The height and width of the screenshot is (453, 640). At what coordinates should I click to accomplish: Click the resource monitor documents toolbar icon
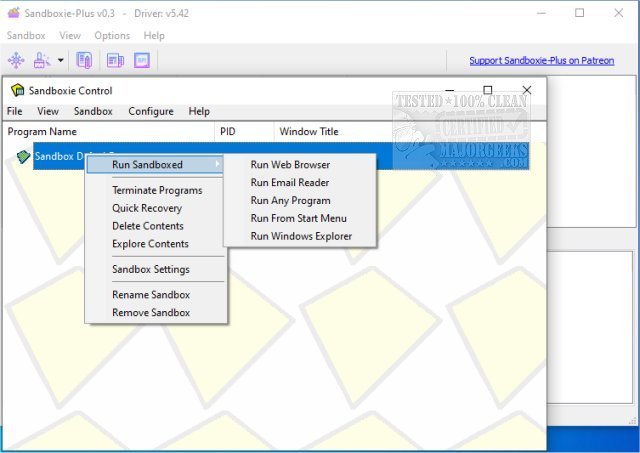click(115, 60)
